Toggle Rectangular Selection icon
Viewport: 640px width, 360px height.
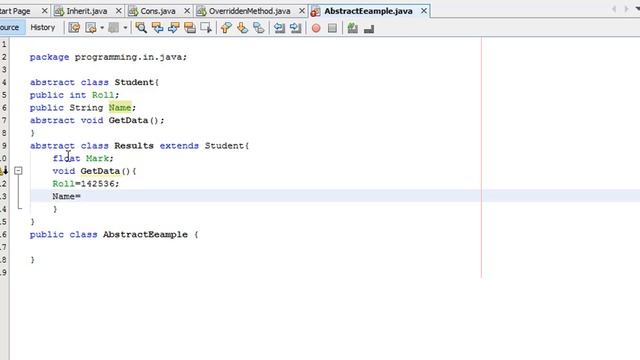pyautogui.click(x=206, y=28)
